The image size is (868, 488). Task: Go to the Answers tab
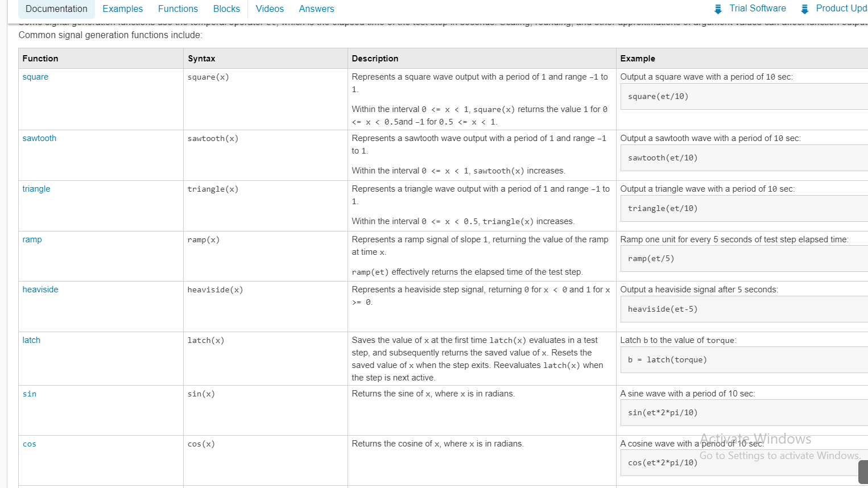[x=316, y=9]
